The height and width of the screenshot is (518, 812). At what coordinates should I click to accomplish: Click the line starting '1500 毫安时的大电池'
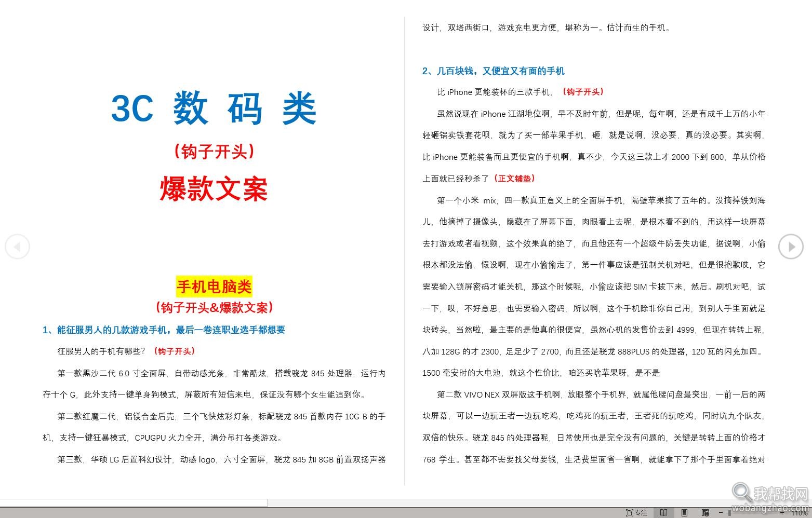point(541,373)
